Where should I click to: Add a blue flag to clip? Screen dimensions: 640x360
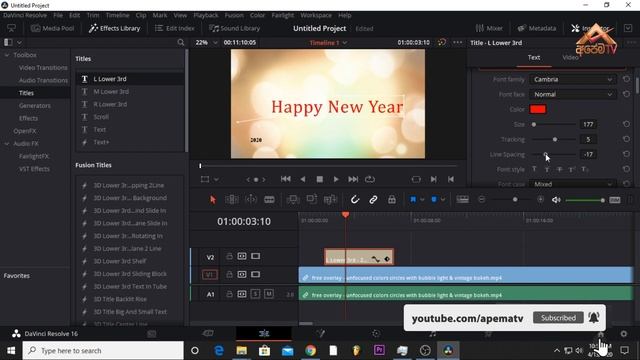(x=413, y=200)
